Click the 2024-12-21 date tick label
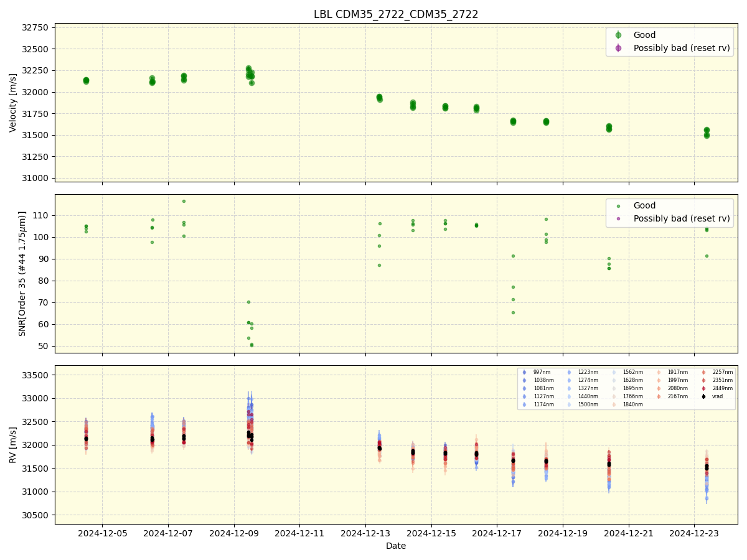Image resolution: width=747 pixels, height=560 pixels. 629,533
